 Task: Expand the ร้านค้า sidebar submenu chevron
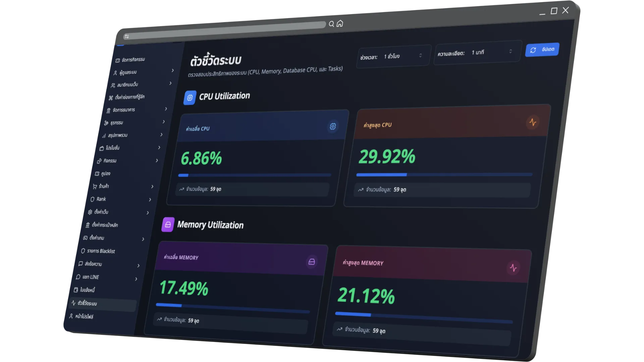152,186
